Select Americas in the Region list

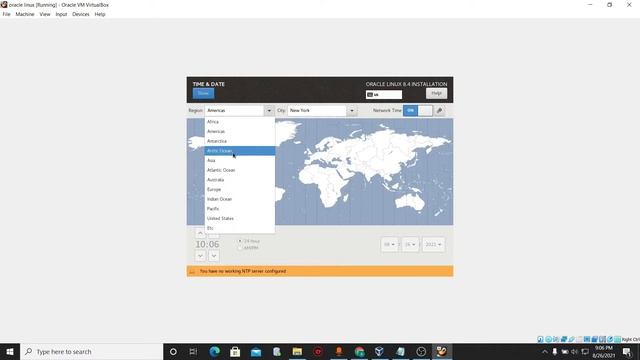point(240,131)
